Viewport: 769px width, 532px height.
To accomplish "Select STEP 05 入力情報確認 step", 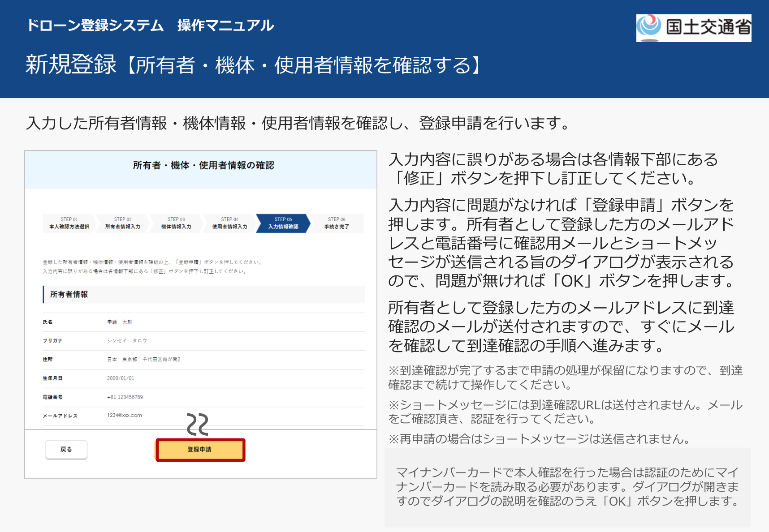I will point(283,223).
